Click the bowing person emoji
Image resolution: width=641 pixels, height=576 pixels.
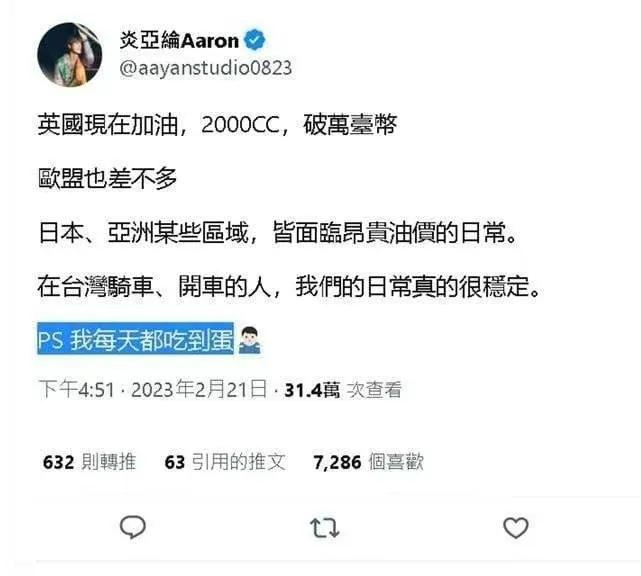pos(249,340)
